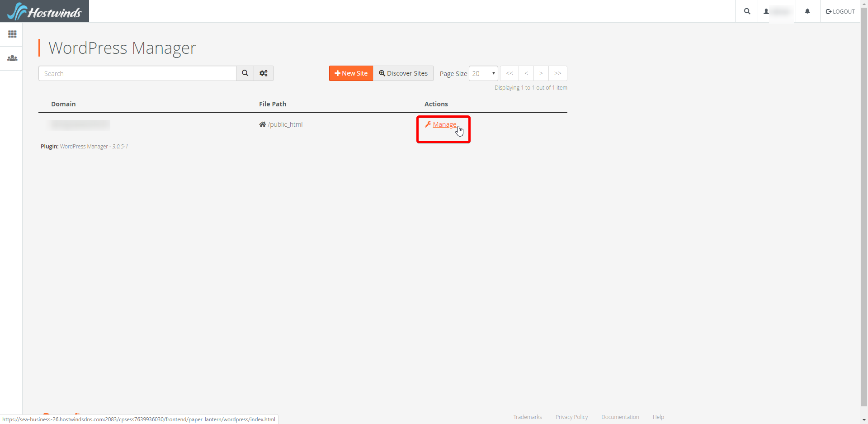Open the user account menu icon
Screen dimensions: 868x424
click(x=766, y=11)
